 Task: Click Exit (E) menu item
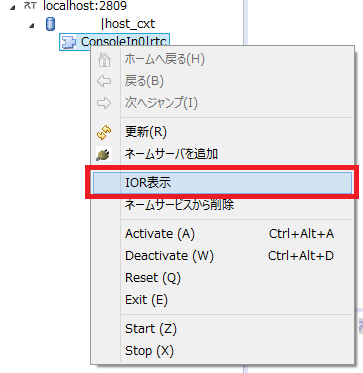point(222,300)
